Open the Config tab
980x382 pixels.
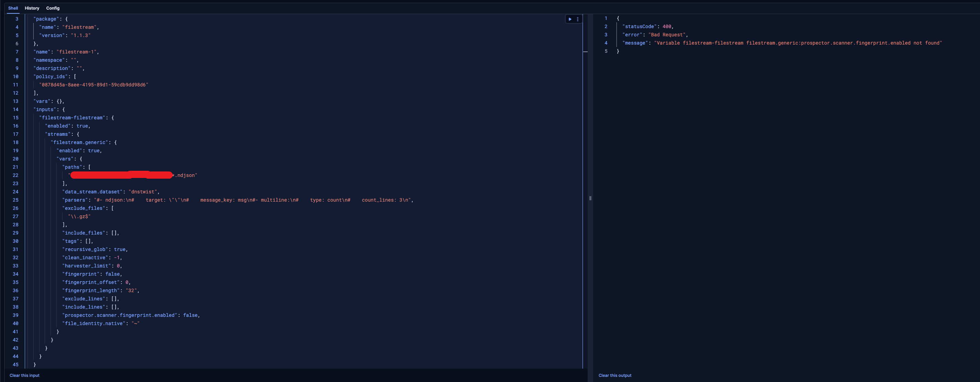(53, 8)
